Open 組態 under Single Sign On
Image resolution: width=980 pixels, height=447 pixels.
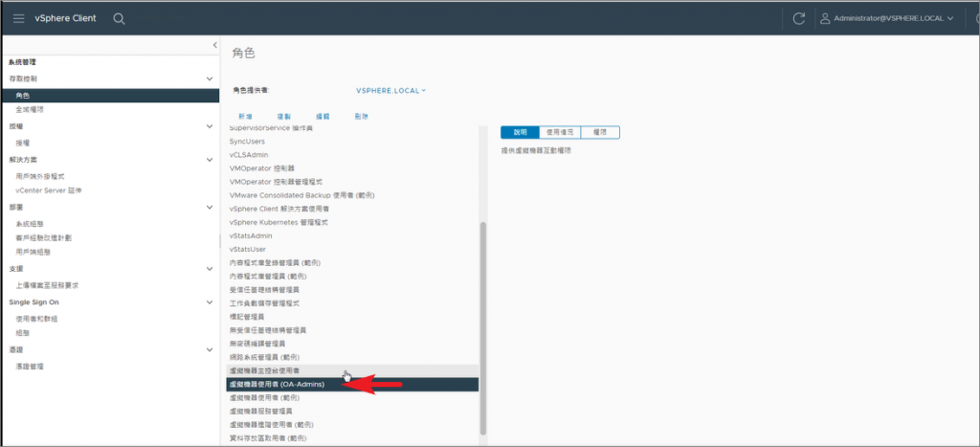click(23, 332)
